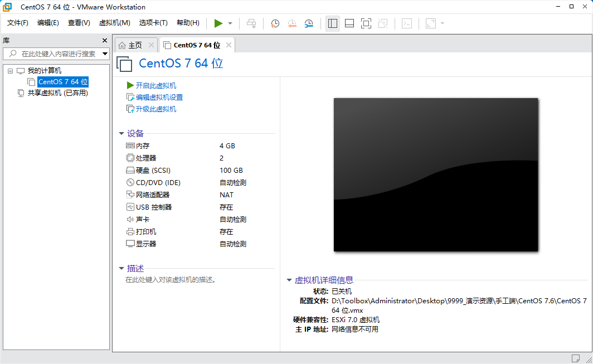Take a snapshot using the clock-plus icon
The width and height of the screenshot is (593, 364).
(274, 23)
